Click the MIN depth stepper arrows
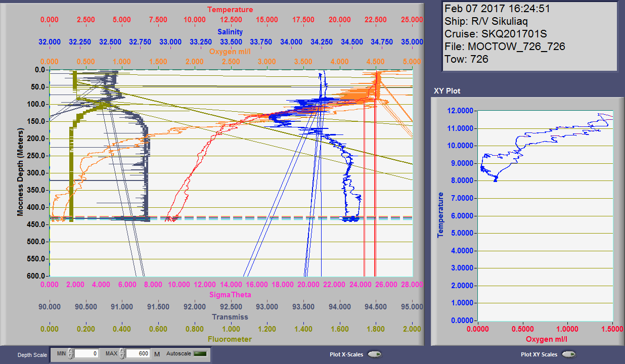This screenshot has height=364, width=625. pos(71,354)
